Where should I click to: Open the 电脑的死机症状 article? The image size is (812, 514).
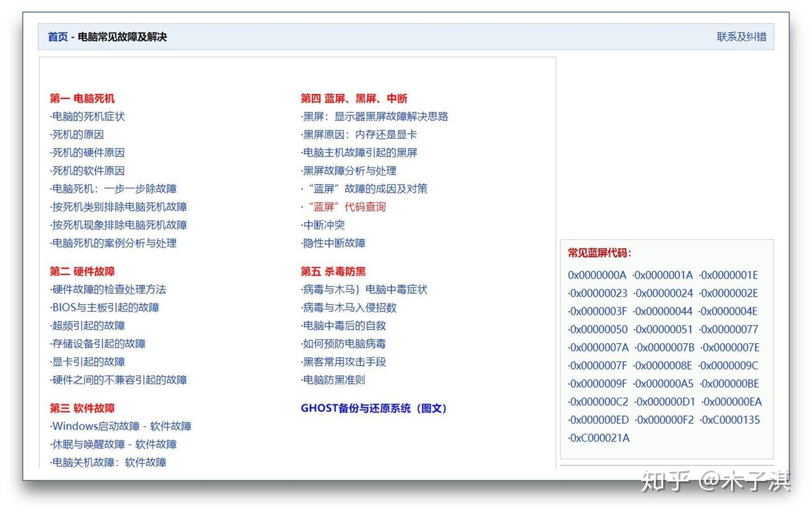[89, 116]
